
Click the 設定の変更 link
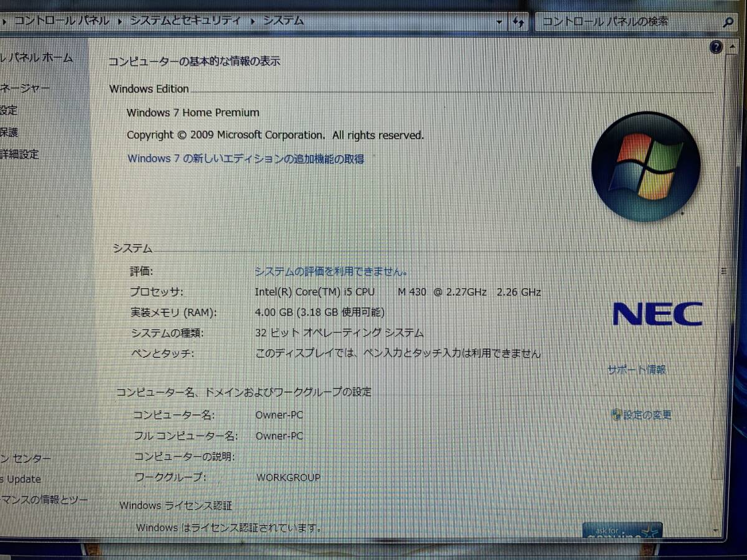click(x=647, y=415)
